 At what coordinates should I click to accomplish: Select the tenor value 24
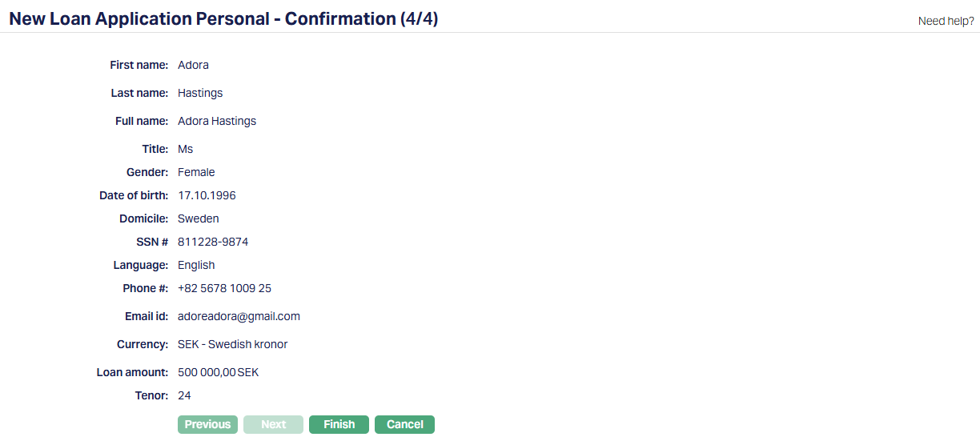(184, 395)
